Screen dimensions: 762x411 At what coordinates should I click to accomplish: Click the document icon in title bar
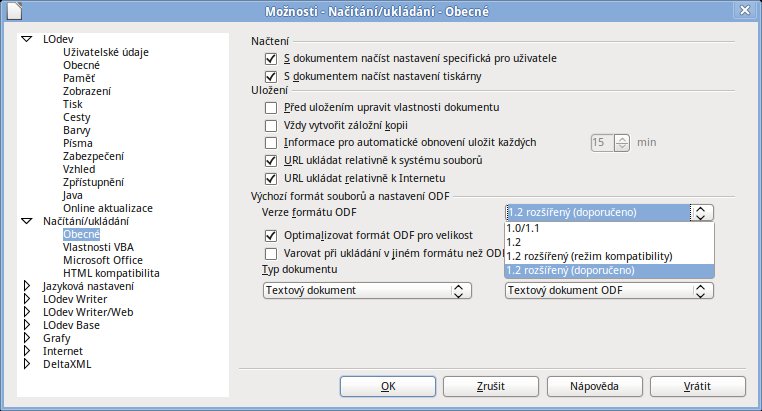pos(14,10)
